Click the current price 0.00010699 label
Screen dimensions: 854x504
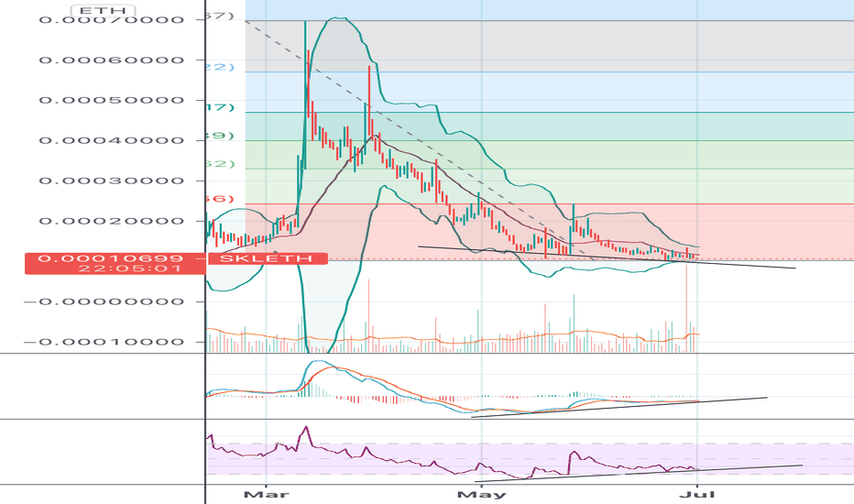[x=111, y=258]
